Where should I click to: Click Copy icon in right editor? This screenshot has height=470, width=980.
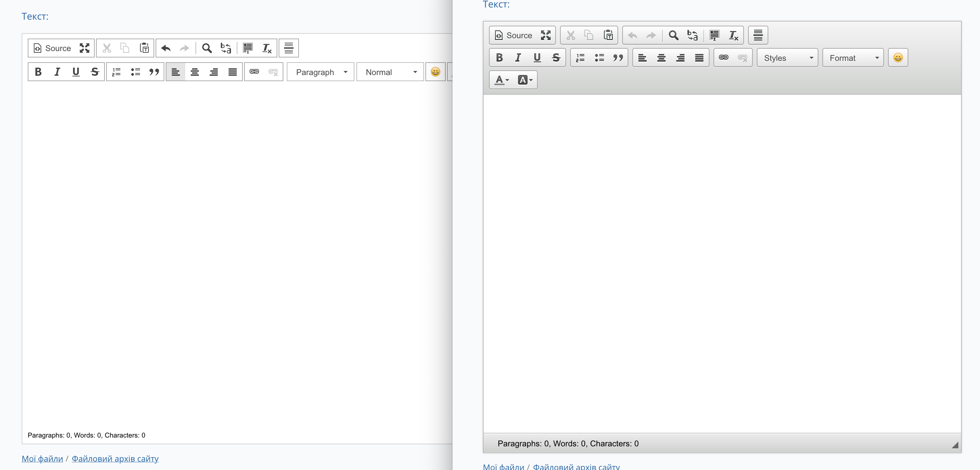pos(589,36)
